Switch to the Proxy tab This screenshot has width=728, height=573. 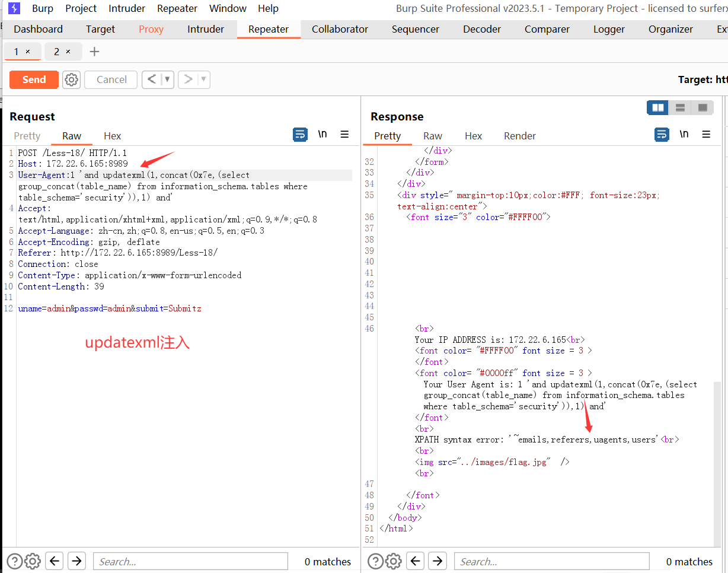[x=151, y=29]
